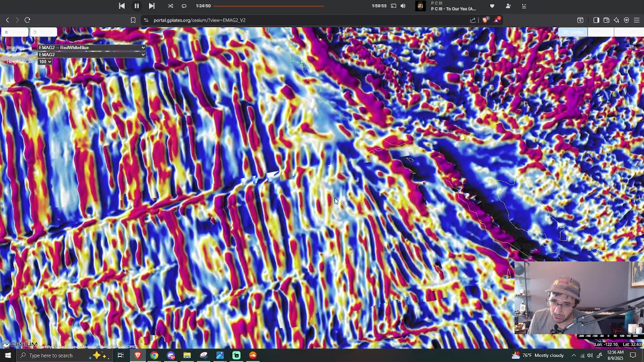The image size is (644, 362).
Task: Like the track with the heart icon
Action: coord(492,6)
